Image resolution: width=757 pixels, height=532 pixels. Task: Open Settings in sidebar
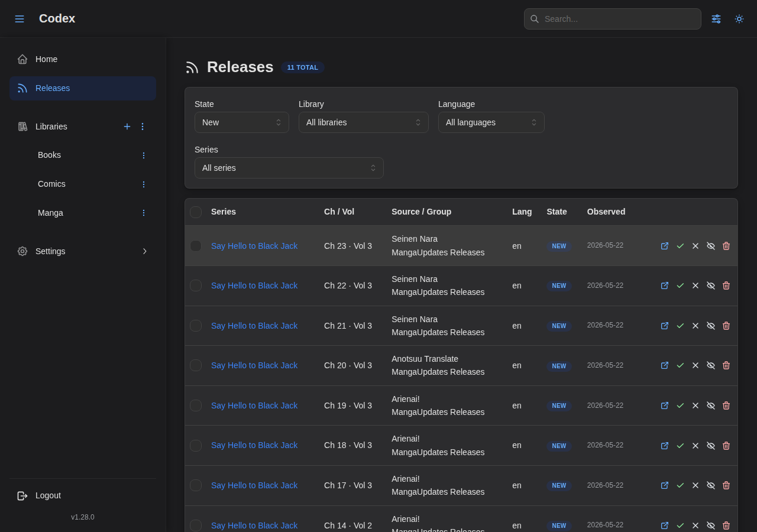83,251
